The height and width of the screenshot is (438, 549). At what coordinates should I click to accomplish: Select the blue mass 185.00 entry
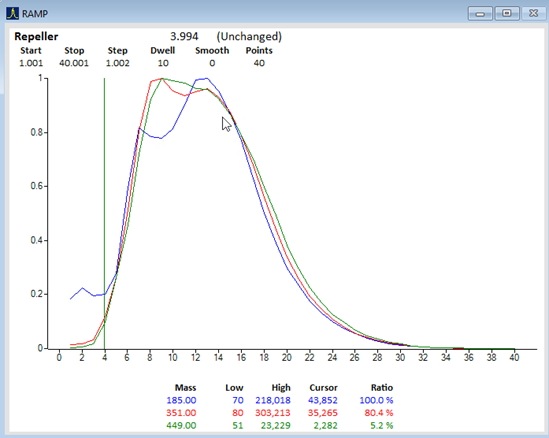click(181, 400)
